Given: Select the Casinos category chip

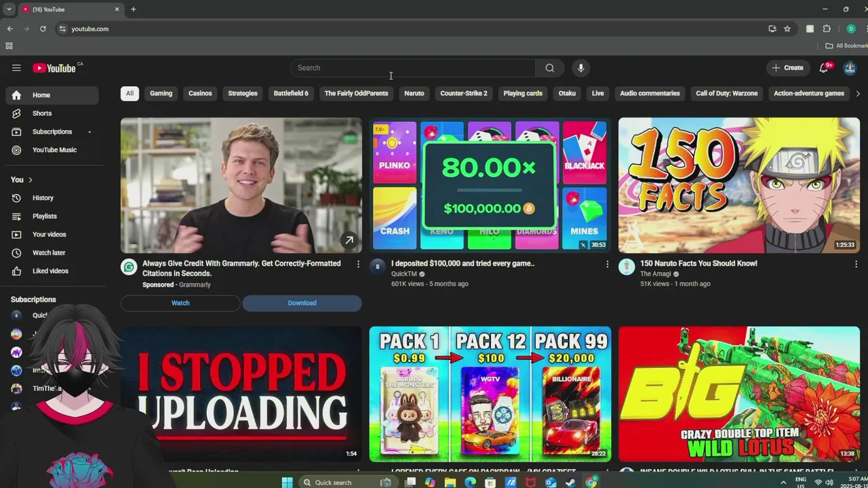Looking at the screenshot, I should pos(200,94).
